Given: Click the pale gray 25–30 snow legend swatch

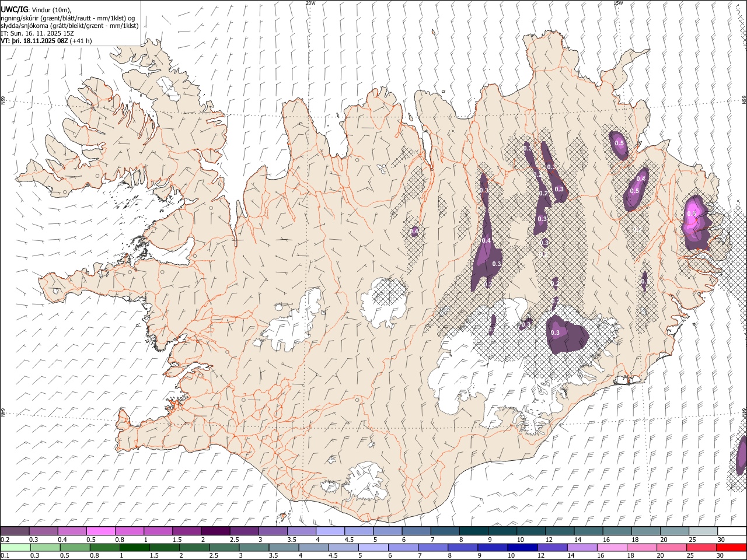Looking at the screenshot, I should 703,531.
